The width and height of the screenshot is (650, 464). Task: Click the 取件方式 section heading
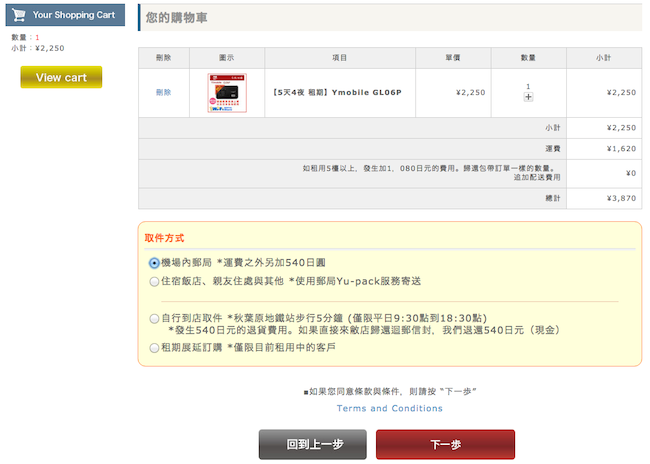coord(164,238)
